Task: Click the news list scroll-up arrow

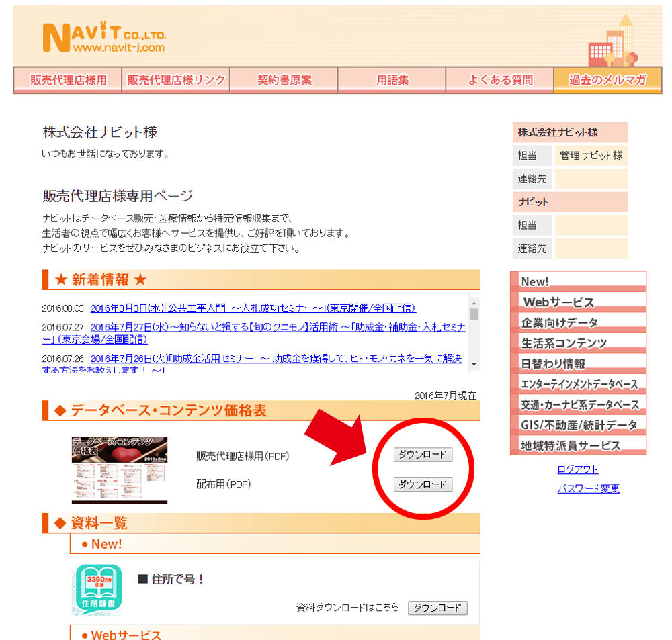Action: [474, 303]
